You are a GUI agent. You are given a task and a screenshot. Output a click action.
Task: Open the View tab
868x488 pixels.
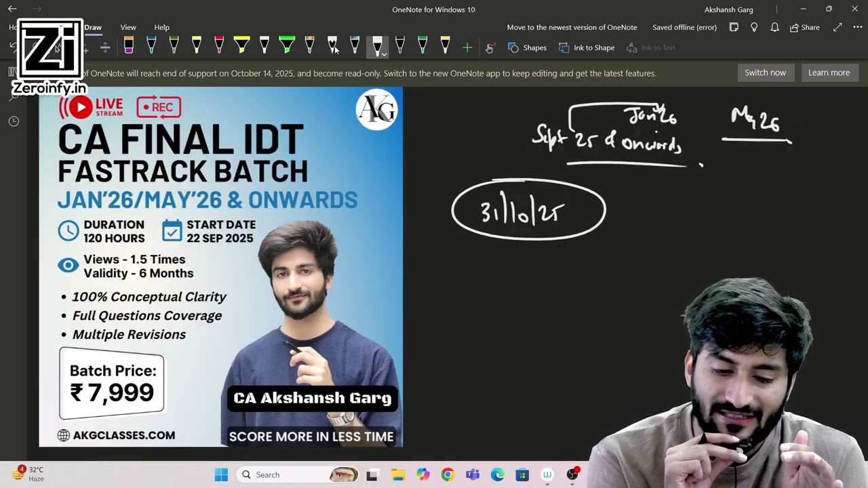click(x=128, y=27)
